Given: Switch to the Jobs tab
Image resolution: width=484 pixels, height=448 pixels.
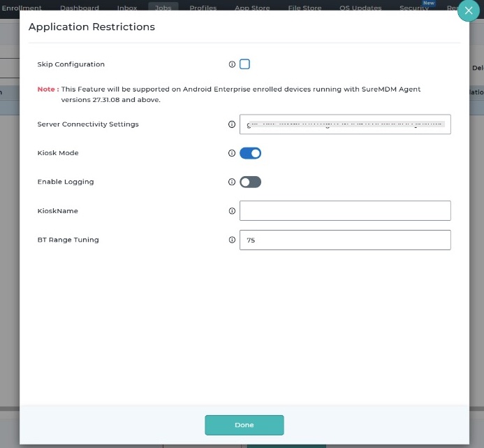Looking at the screenshot, I should pos(163,8).
